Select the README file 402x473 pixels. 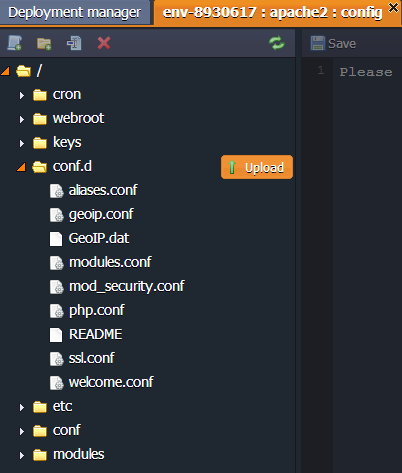[x=95, y=334]
